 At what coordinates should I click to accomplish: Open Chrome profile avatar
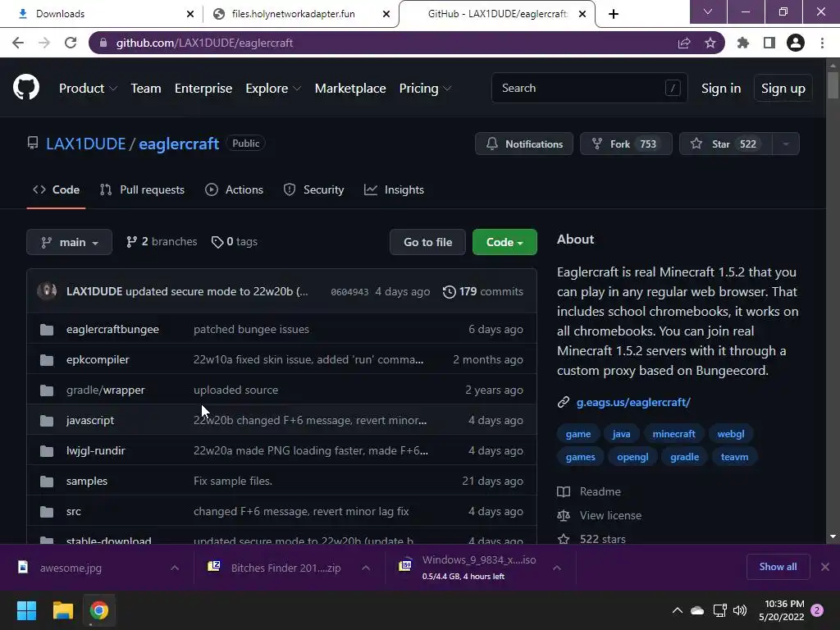point(796,43)
